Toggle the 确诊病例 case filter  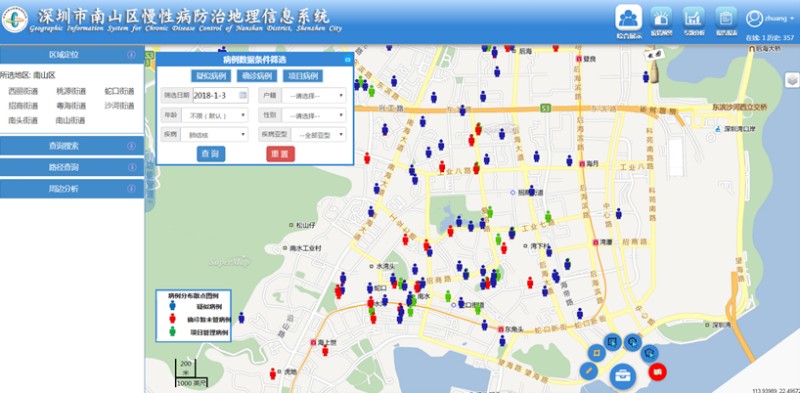click(257, 76)
